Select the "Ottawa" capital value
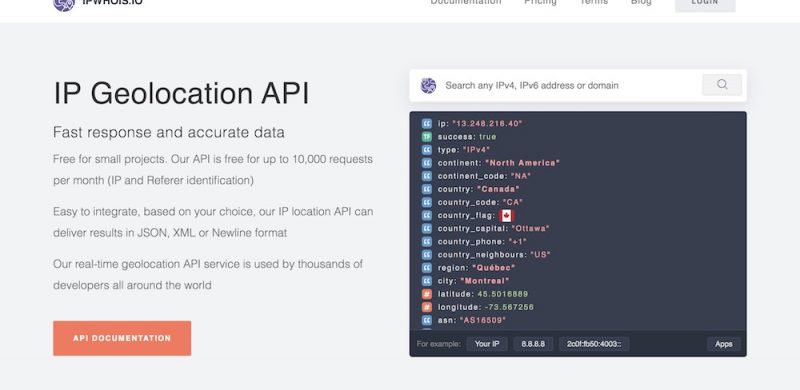The height and width of the screenshot is (390, 800). click(531, 229)
